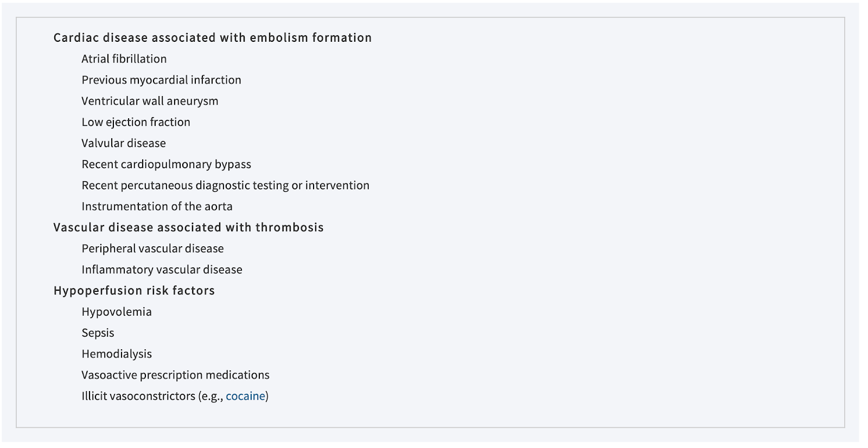
Task: Click the Hemodialysis list item
Action: tap(117, 354)
